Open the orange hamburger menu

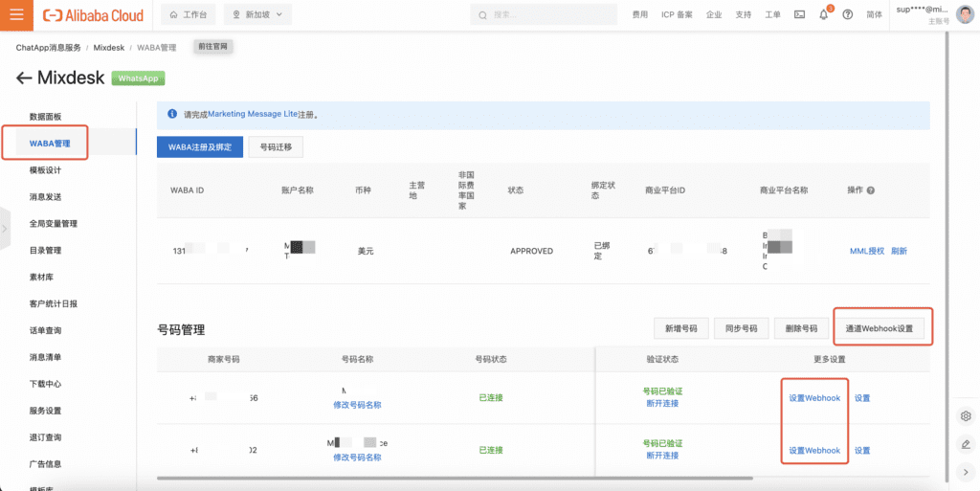(16, 15)
